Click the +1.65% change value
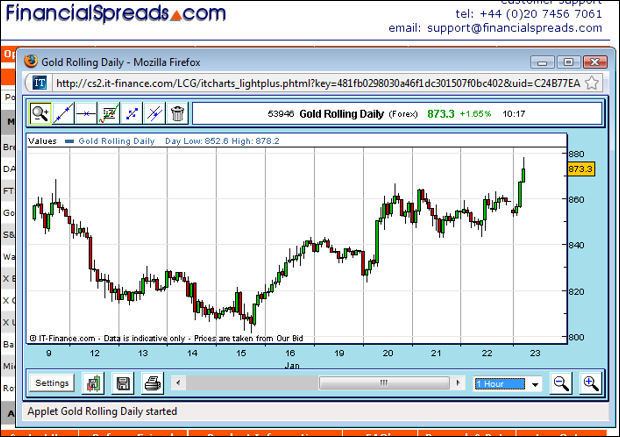 click(x=475, y=114)
